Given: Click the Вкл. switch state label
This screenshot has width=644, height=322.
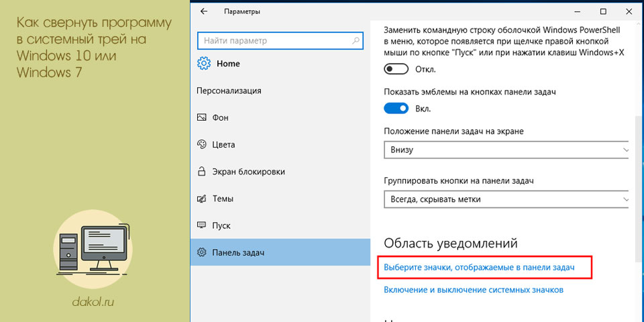Looking at the screenshot, I should 423,109.
